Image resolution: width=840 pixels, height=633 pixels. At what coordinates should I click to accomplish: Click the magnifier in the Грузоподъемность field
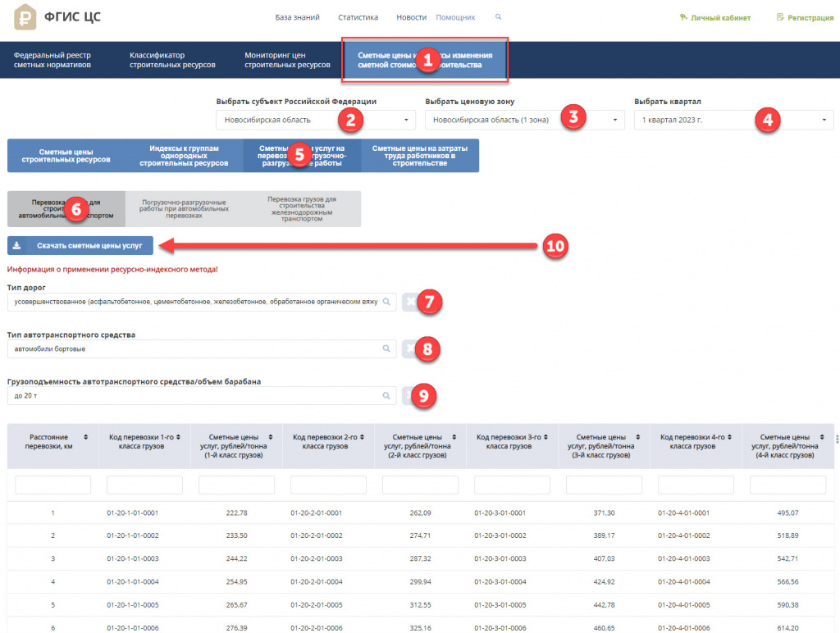point(386,396)
